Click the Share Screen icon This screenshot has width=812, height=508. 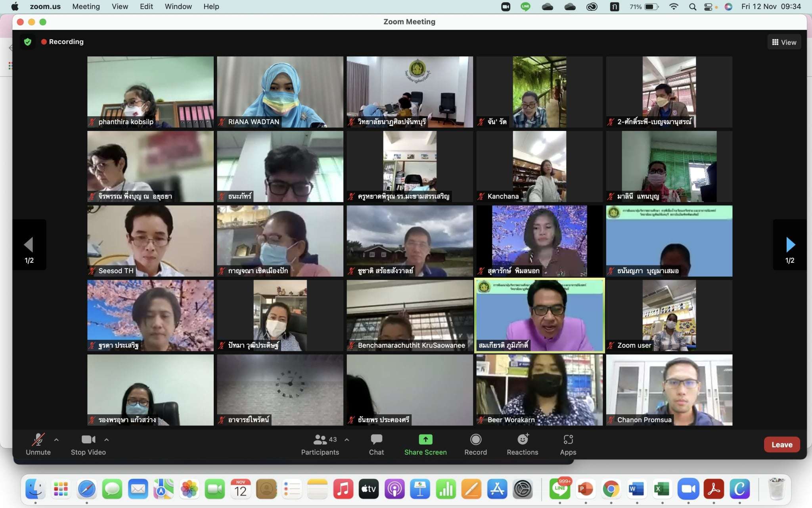425,439
